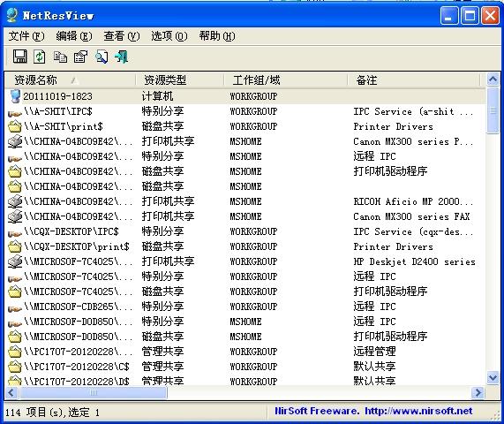504x424 pixels.
Task: Click MSHOME in the RICOH Aficio row
Action: [245, 201]
